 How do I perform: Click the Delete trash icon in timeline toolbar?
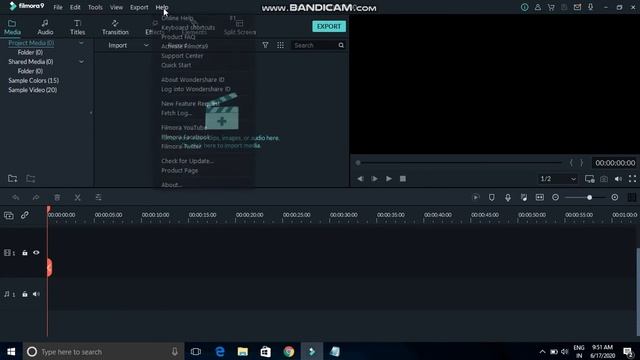(57, 198)
